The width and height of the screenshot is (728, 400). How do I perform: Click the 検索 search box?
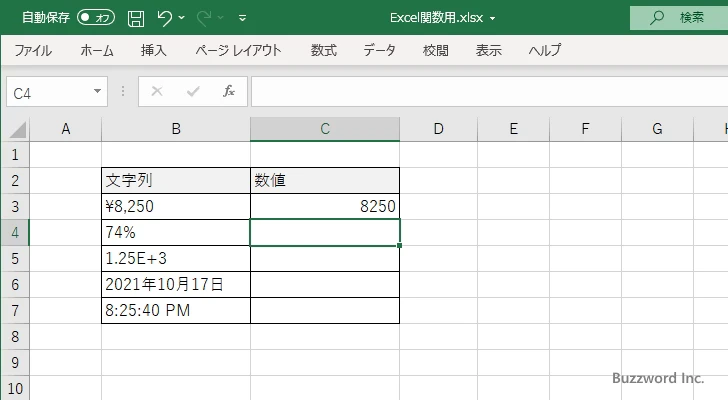point(679,18)
